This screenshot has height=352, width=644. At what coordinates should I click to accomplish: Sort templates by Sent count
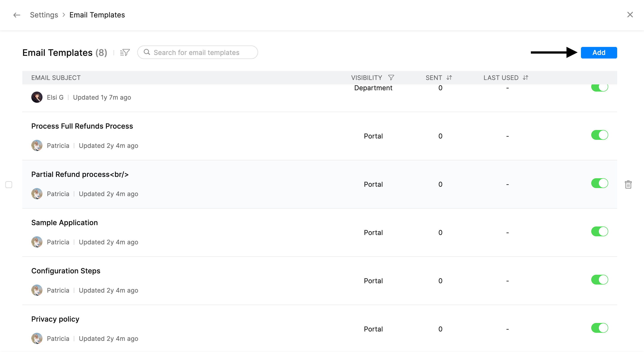[x=449, y=78]
